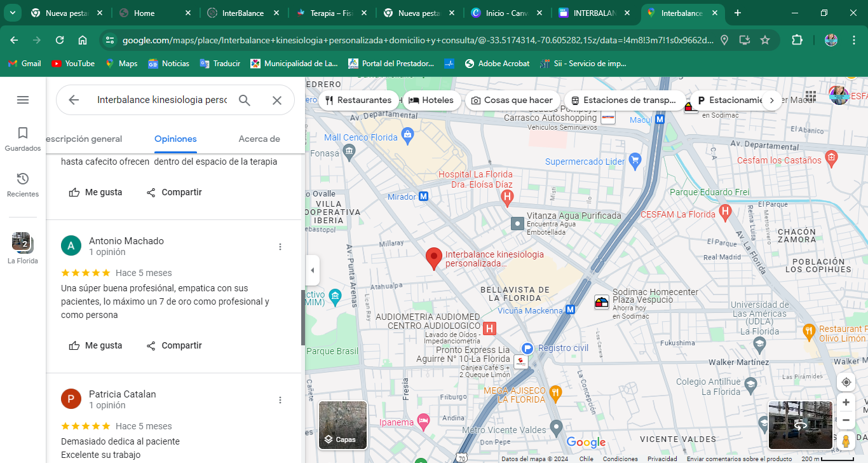Viewport: 868px width, 463px height.
Task: Open the Sii - Servicio de imp... bookmark
Action: (583, 64)
